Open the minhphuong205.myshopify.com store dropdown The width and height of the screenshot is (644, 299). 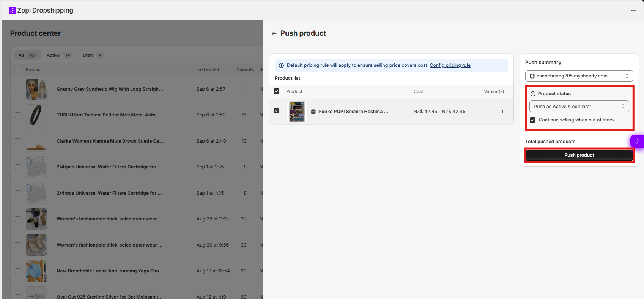pos(579,76)
